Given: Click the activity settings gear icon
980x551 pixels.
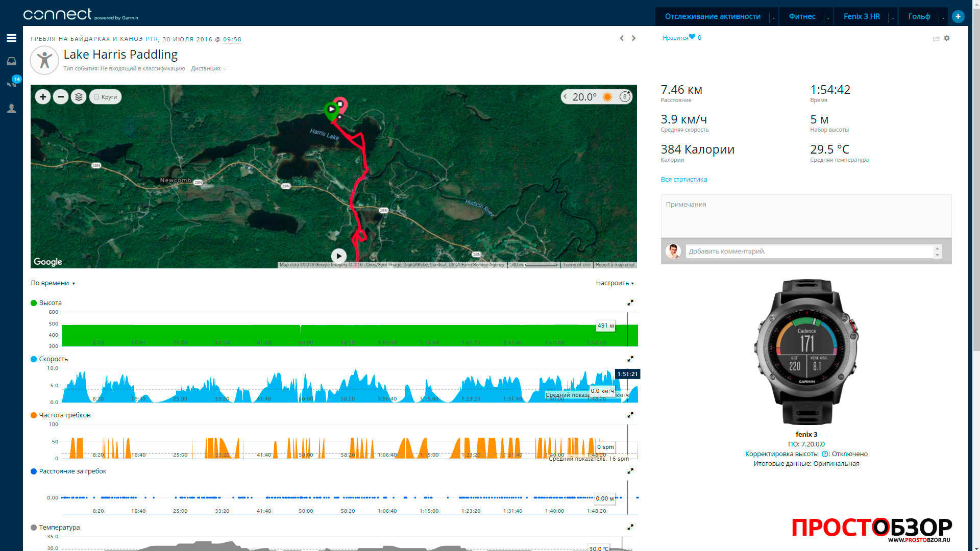Looking at the screenshot, I should coord(947,38).
